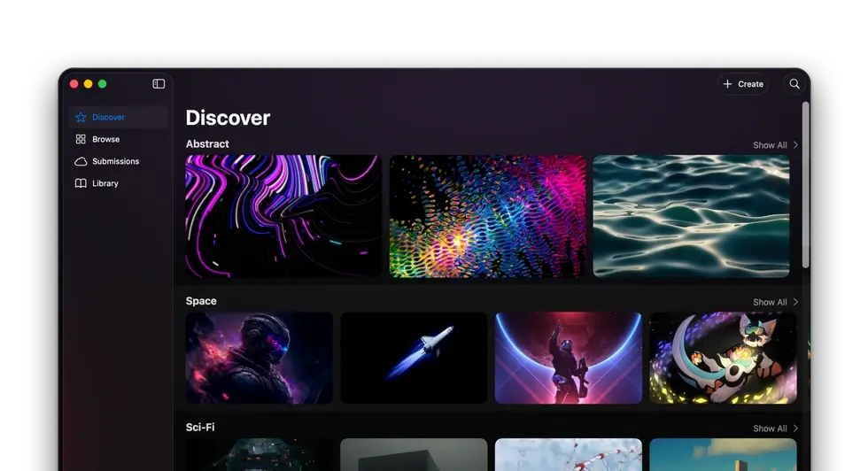
Task: Click the search magnifier icon
Action: pos(794,84)
